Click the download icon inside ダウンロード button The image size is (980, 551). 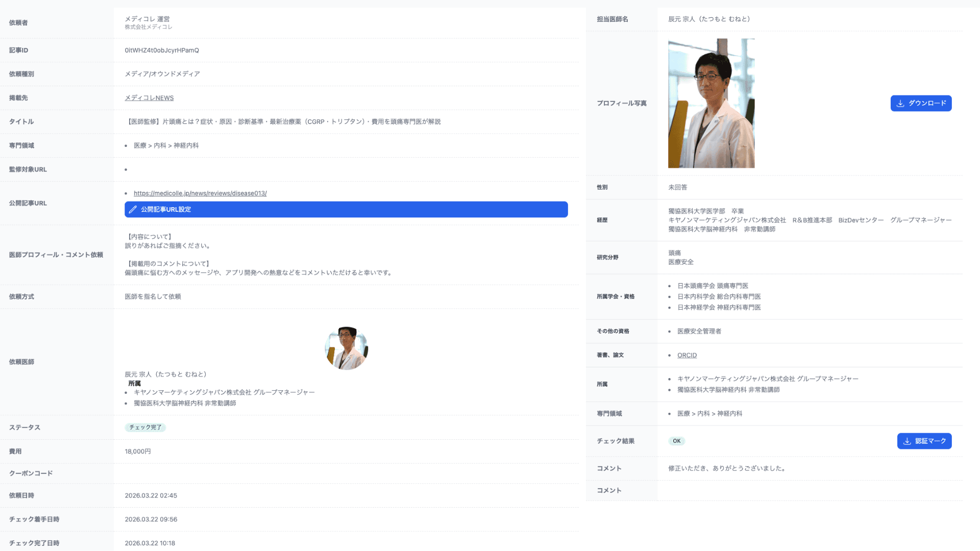(x=900, y=103)
